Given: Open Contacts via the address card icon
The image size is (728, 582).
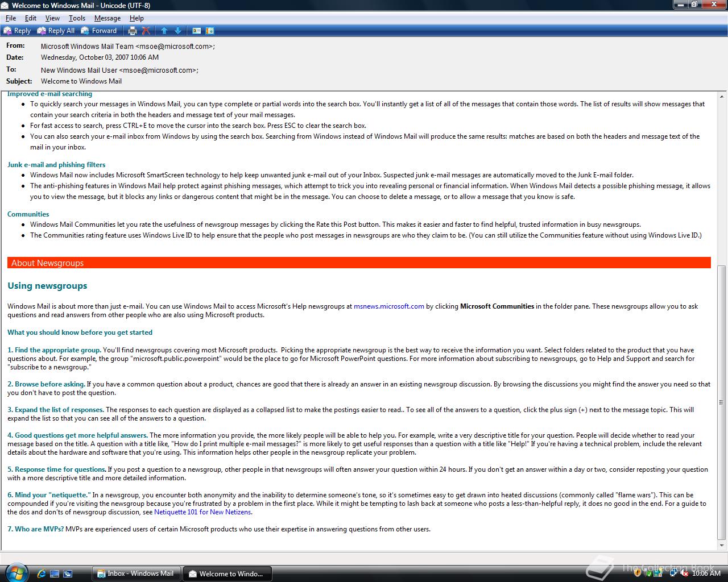Looking at the screenshot, I should [197, 31].
